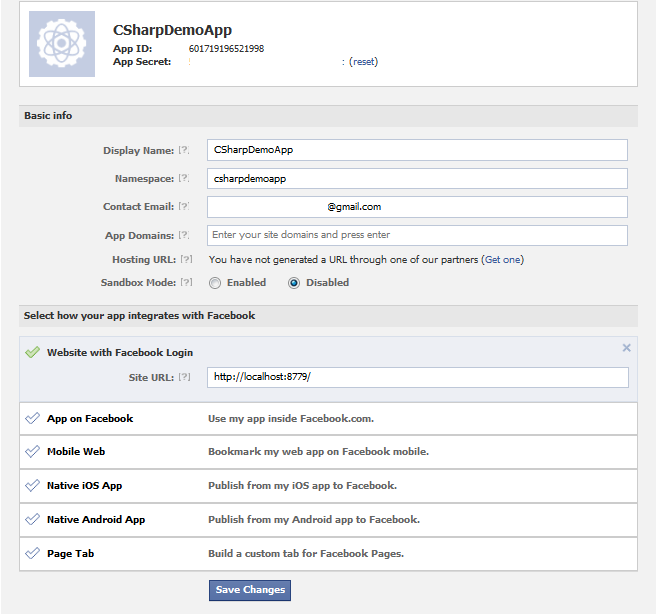The width and height of the screenshot is (657, 614).
Task: Expand the Page Tab integration row
Action: coord(328,554)
